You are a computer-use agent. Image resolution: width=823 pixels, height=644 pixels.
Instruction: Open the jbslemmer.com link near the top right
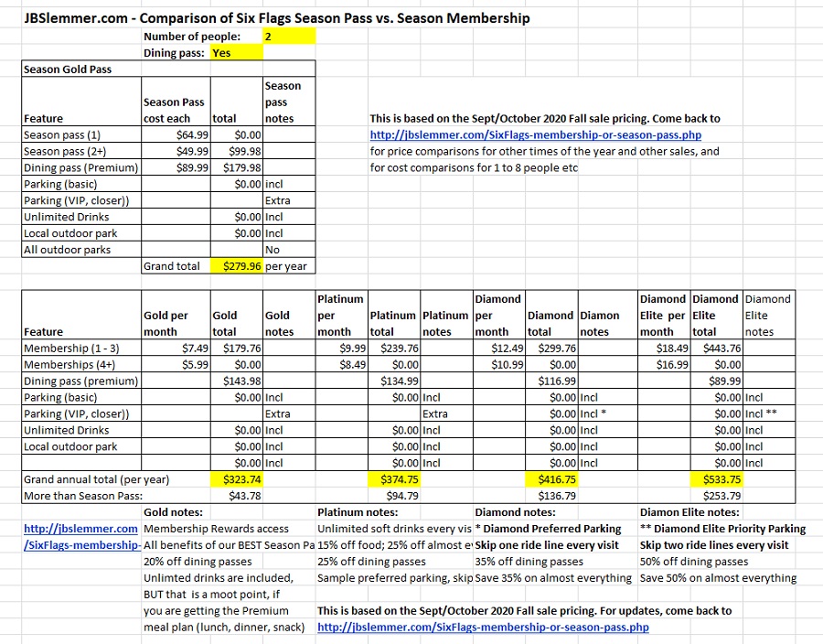(535, 134)
